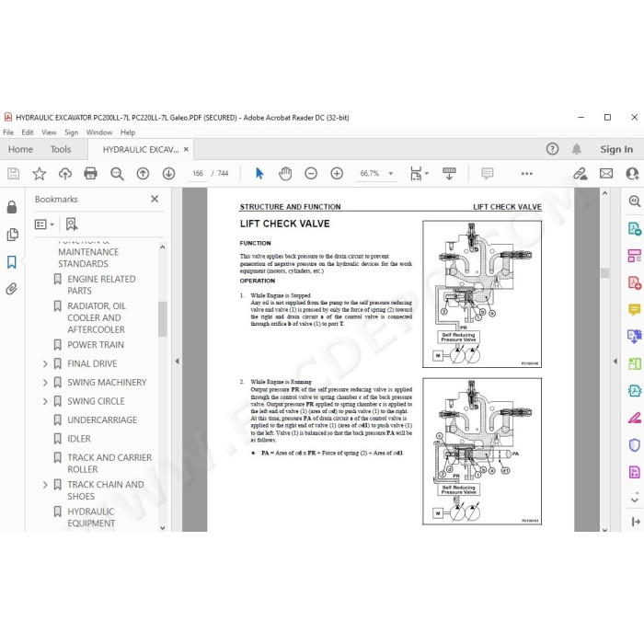Image resolution: width=644 pixels, height=644 pixels.
Task: Click the document vertical scrollbar thumb
Action: point(604,272)
